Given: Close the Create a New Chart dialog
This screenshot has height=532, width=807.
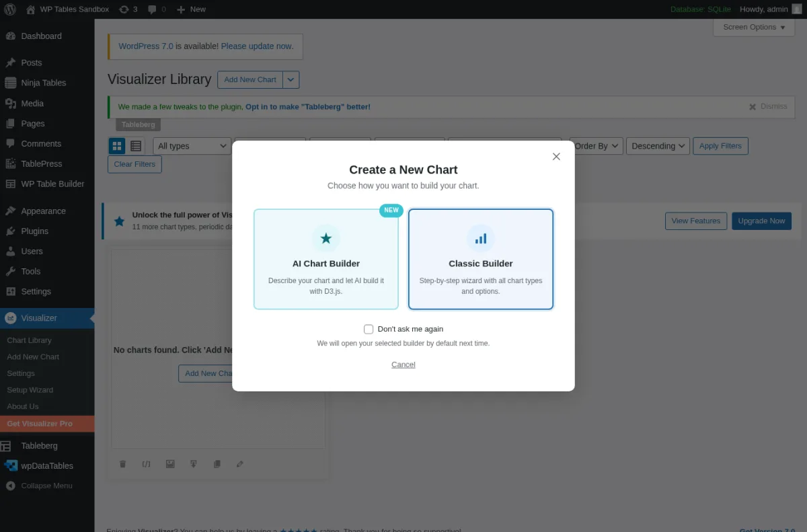Looking at the screenshot, I should (556, 157).
